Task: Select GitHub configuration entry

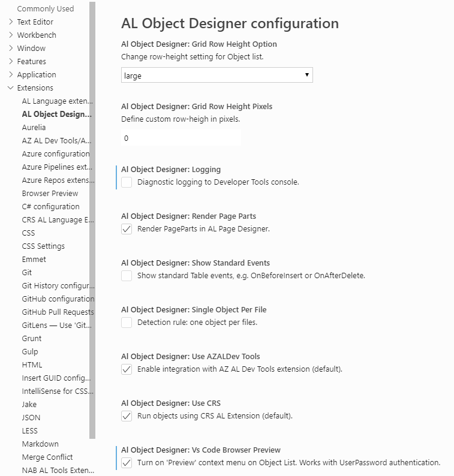Action: [58, 299]
